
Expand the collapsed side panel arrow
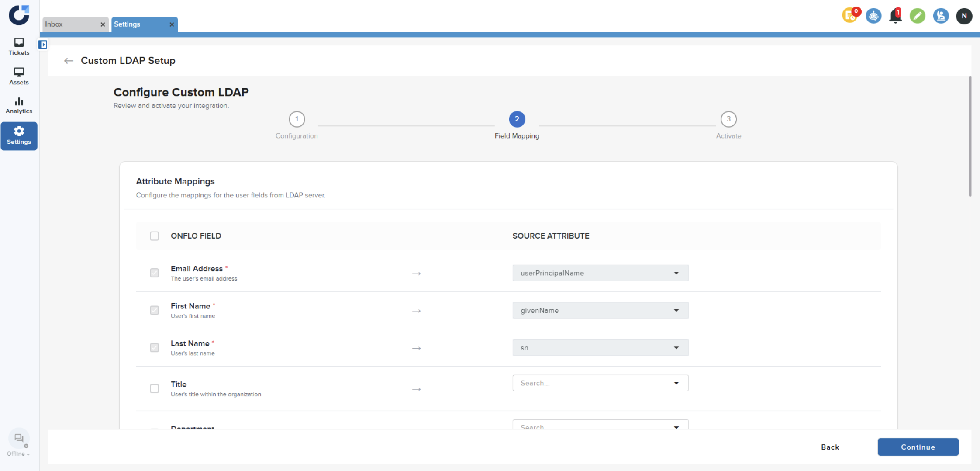pyautogui.click(x=43, y=45)
